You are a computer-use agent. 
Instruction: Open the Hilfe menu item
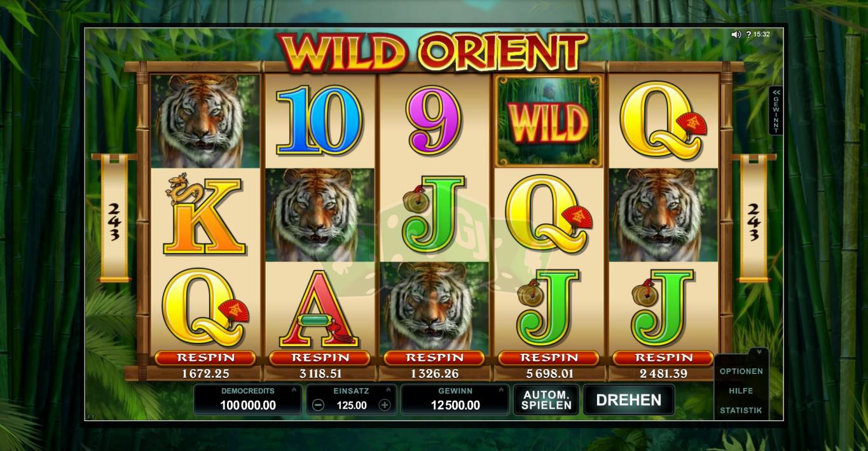pos(741,391)
